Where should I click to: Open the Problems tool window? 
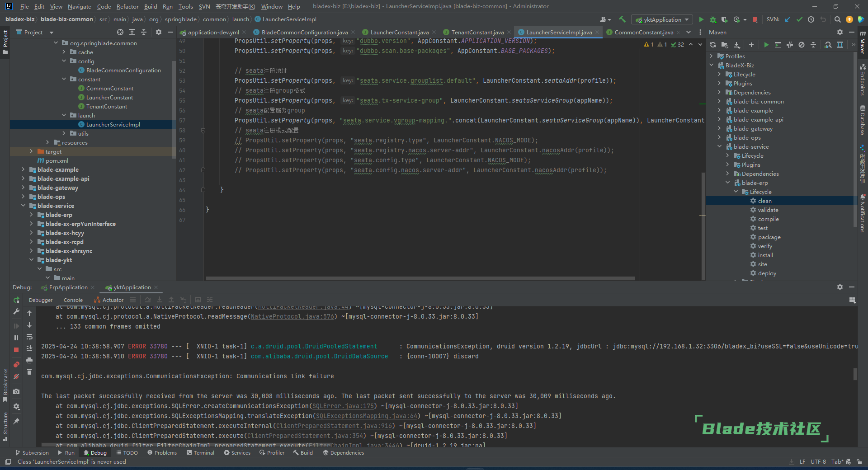[162, 452]
